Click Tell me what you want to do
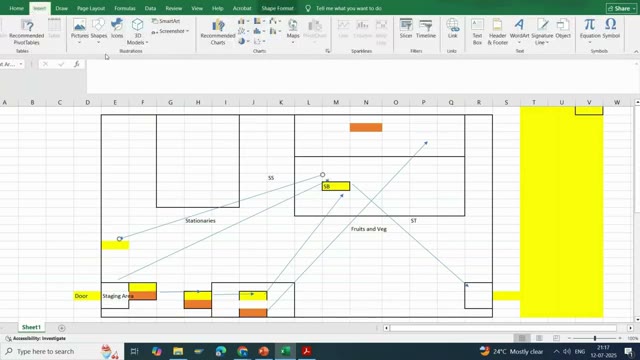 pos(344,8)
